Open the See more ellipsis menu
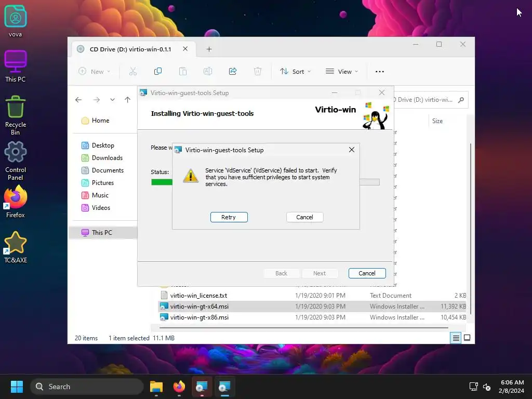The width and height of the screenshot is (532, 399). click(x=380, y=71)
